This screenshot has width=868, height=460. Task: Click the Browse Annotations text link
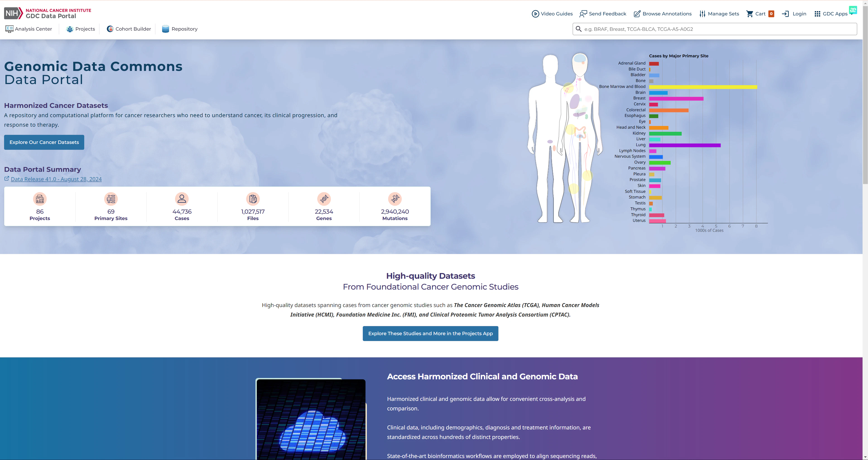[x=667, y=14]
